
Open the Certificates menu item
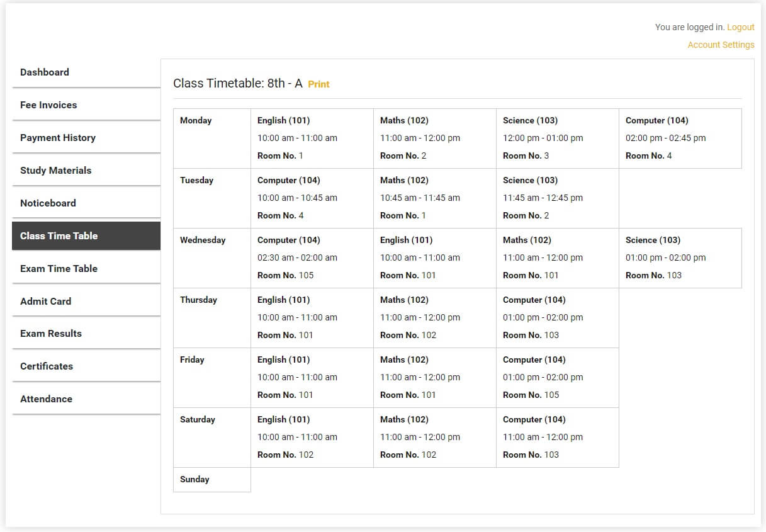point(47,366)
